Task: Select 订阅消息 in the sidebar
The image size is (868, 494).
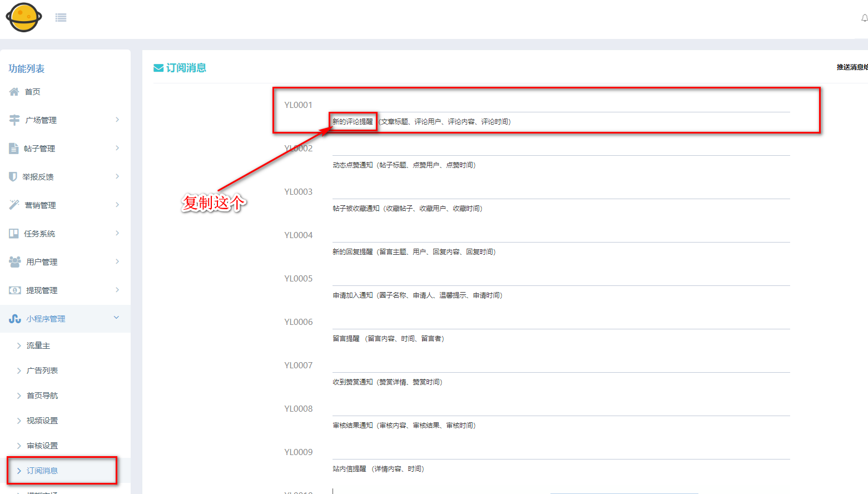Action: pos(42,471)
